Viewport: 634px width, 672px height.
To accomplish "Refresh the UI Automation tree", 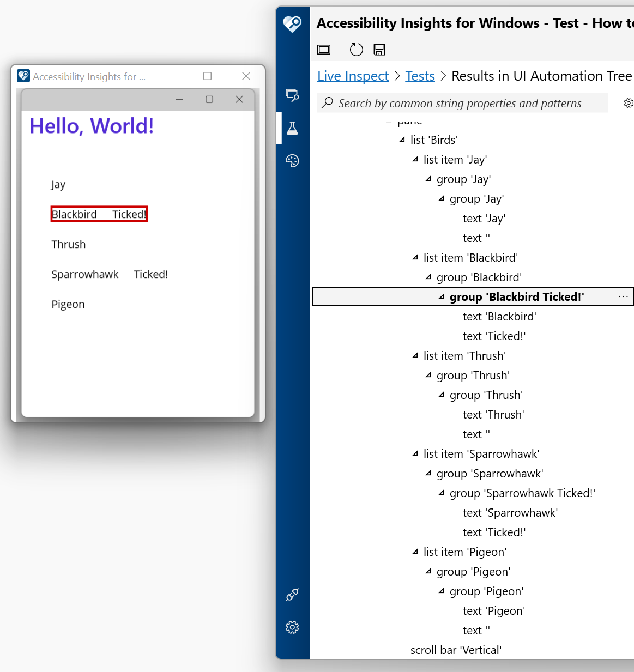I will (356, 50).
